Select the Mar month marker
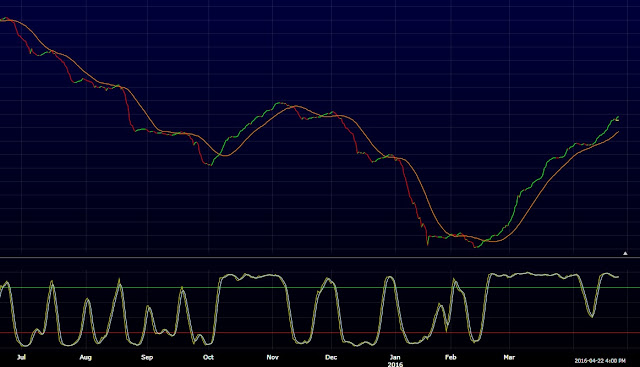This screenshot has height=367, width=640. tap(509, 357)
